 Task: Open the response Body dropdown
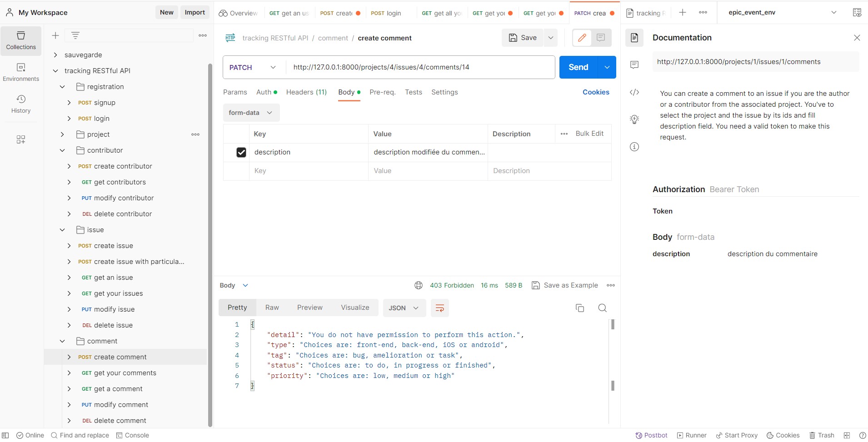(x=234, y=285)
